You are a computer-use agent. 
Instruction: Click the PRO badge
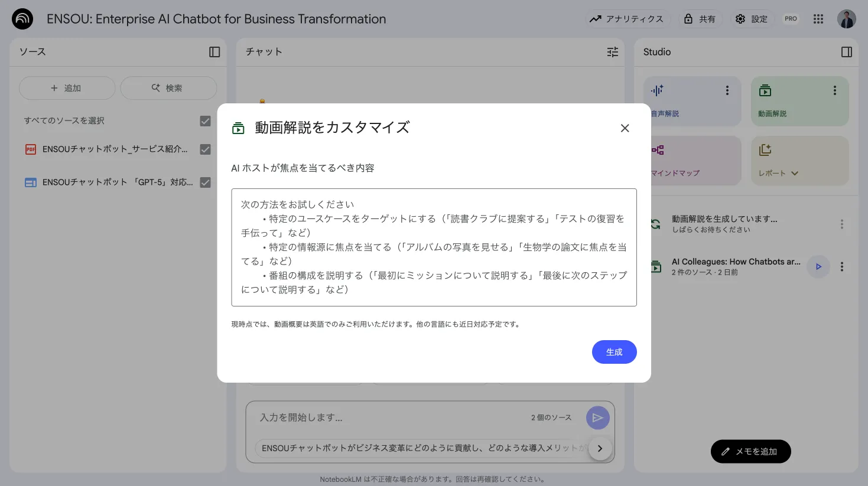pos(791,19)
